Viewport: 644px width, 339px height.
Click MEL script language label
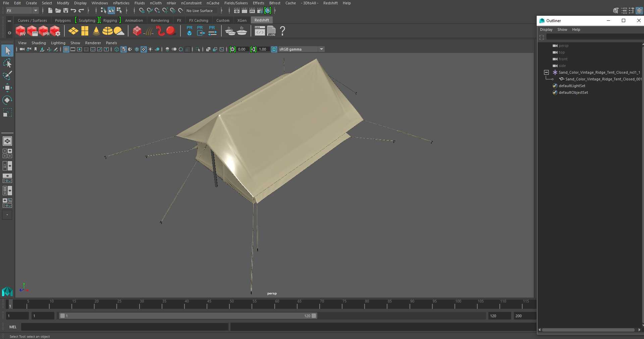[13, 327]
